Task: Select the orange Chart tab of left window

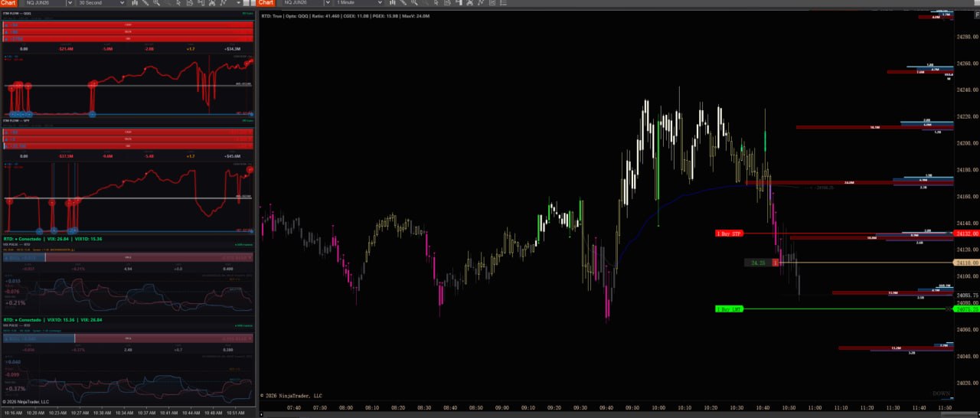Action: (8, 3)
